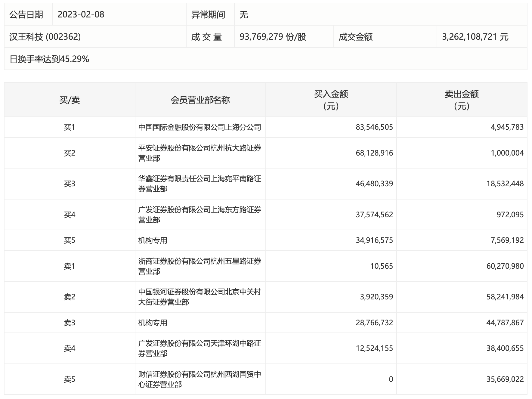Viewport: 532px width, 399px height.
Task: Click the 异常期间 label
Action: point(208,14)
